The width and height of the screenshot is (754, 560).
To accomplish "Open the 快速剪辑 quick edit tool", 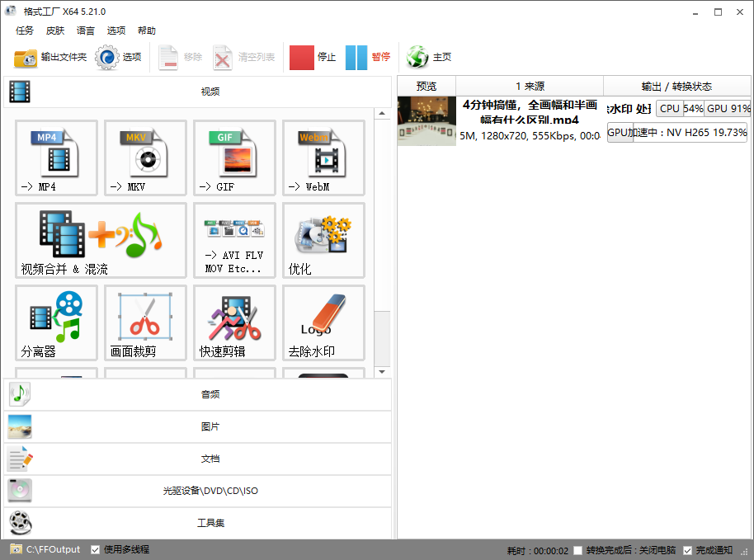I will click(234, 322).
